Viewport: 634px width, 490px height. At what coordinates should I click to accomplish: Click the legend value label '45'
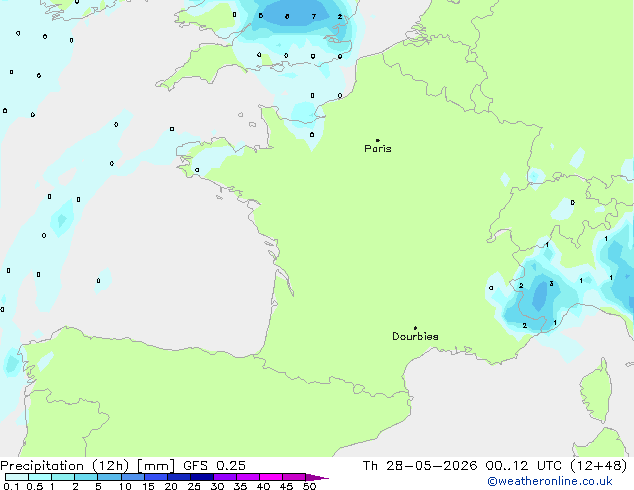(286, 486)
